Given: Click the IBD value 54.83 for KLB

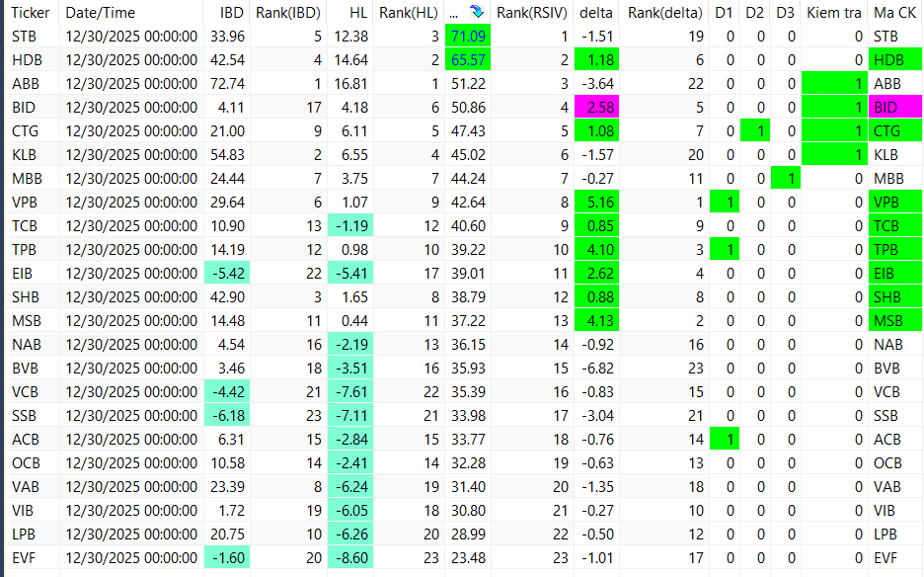Looking at the screenshot, I should [x=227, y=154].
